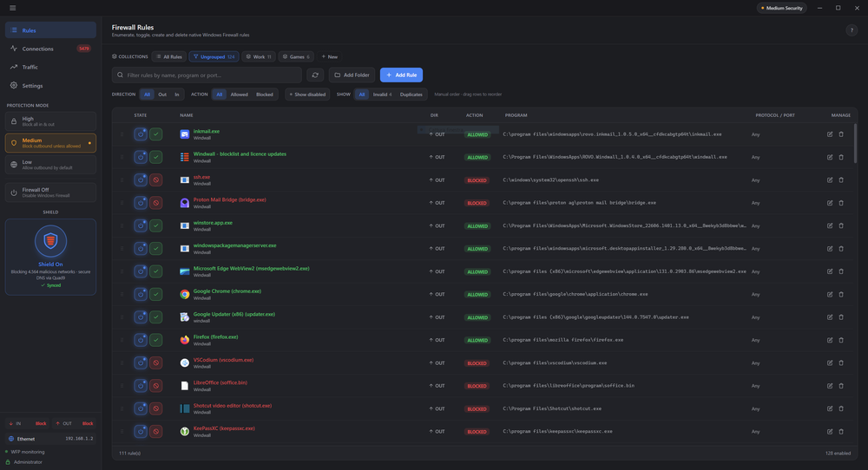Toggle block action for VSCodium rule
This screenshot has height=470, width=868.
[x=156, y=362]
